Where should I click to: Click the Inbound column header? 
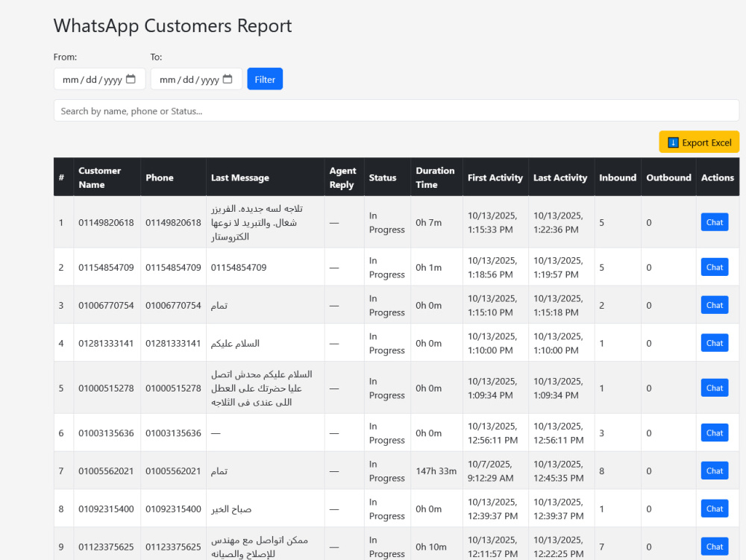[618, 177]
